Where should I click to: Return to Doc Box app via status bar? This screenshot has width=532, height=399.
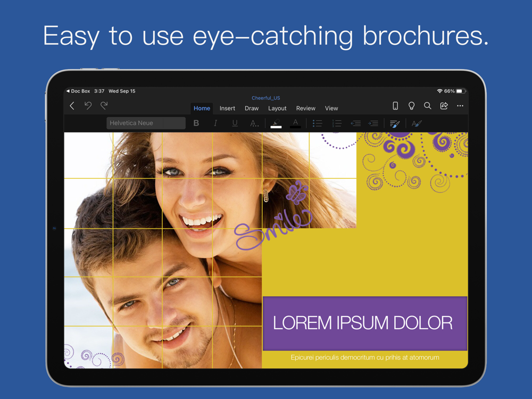coord(78,91)
